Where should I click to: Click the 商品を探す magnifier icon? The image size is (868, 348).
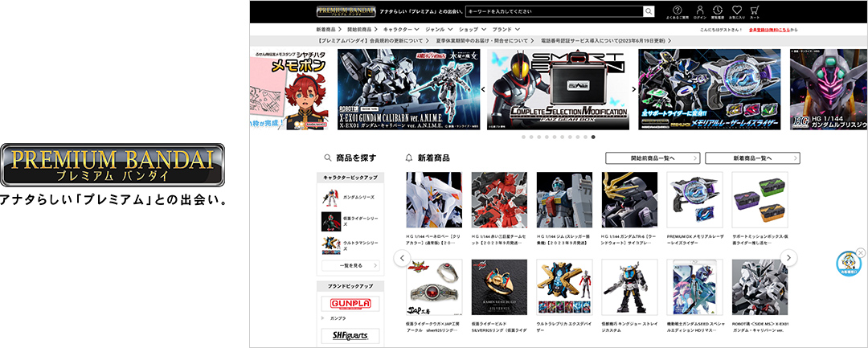[328, 158]
